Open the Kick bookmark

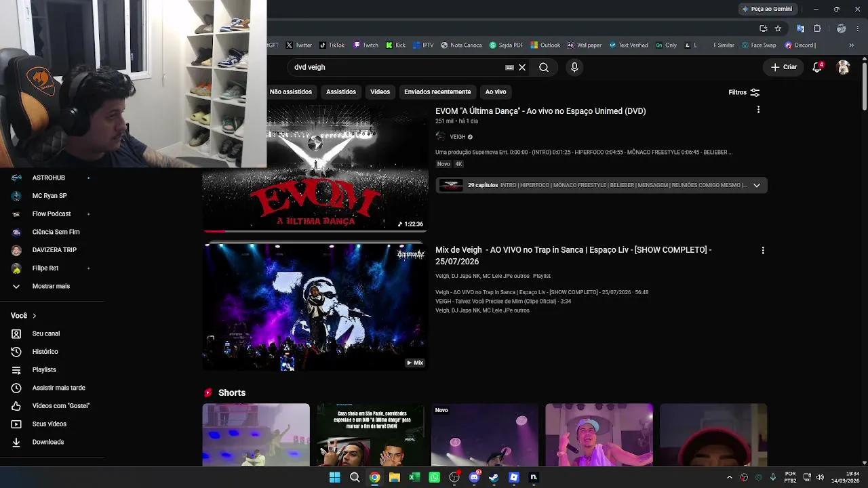396,45
